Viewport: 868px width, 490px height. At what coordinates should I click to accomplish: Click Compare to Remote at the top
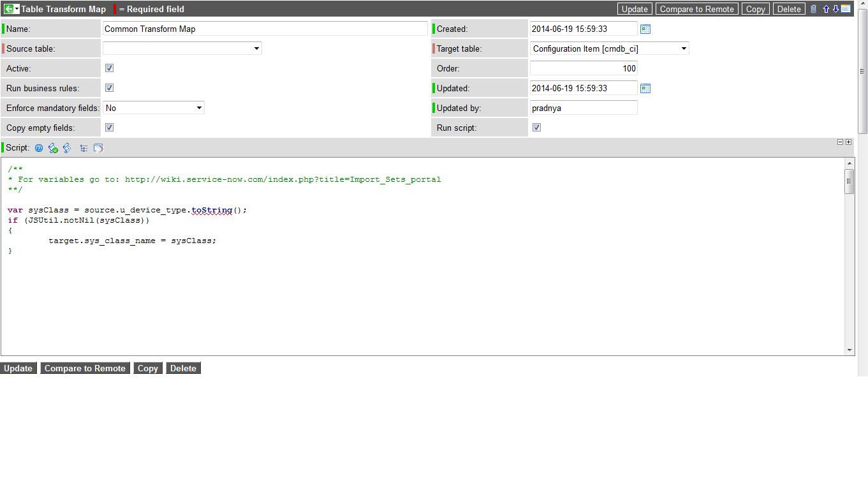(x=696, y=8)
